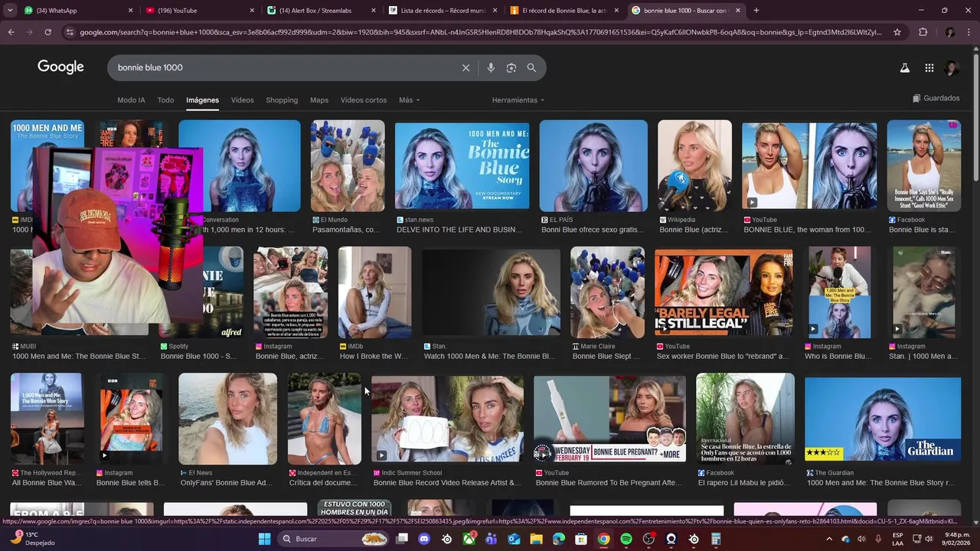Expand the Herramientas dropdown
This screenshot has height=551, width=980.
(518, 100)
